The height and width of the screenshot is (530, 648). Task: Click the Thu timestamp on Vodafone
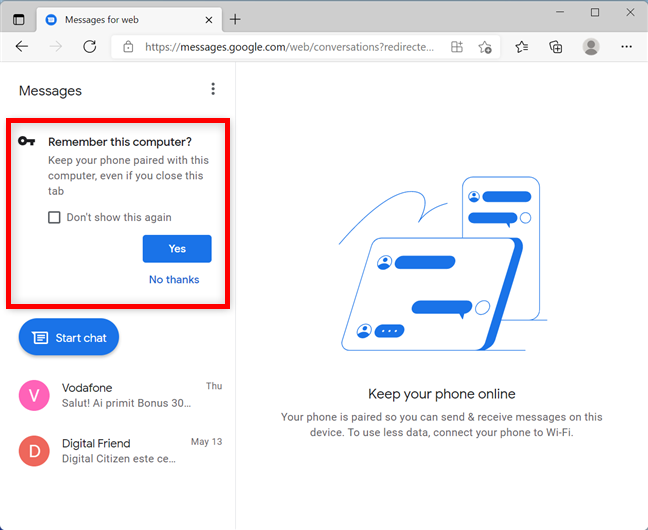pyautogui.click(x=214, y=386)
